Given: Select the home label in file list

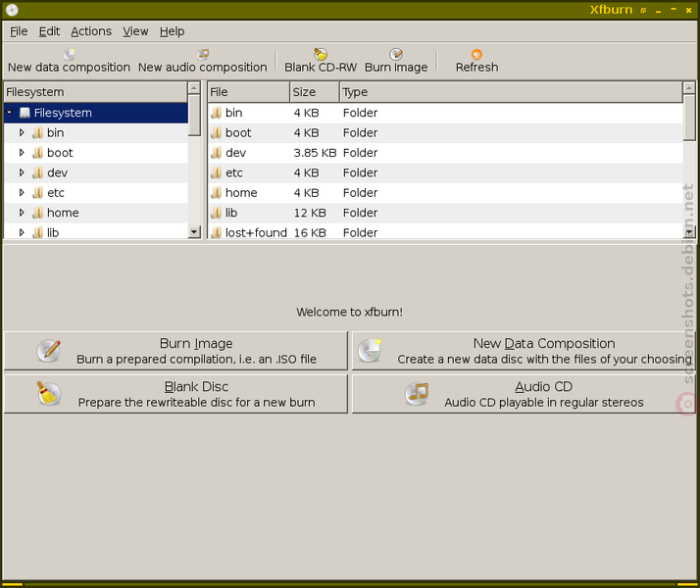Looking at the screenshot, I should 241,193.
